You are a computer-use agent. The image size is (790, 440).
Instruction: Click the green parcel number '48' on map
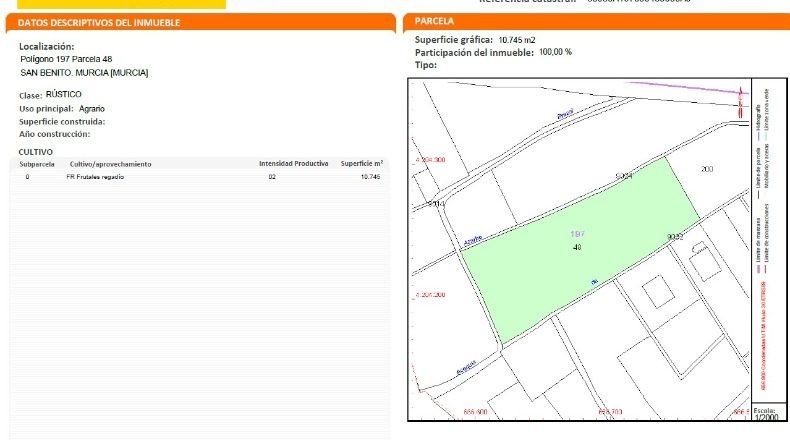click(x=577, y=247)
